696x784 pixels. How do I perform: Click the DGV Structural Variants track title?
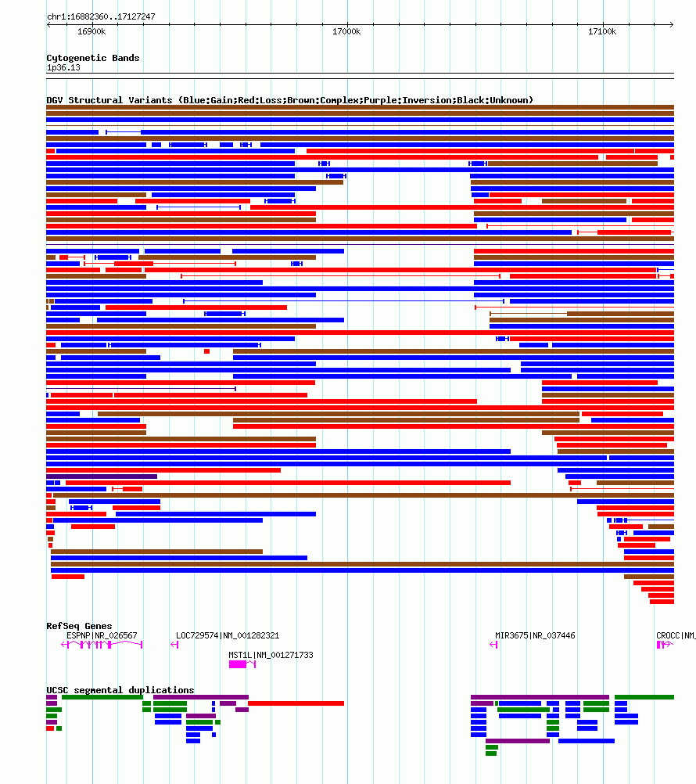pyautogui.click(x=290, y=100)
